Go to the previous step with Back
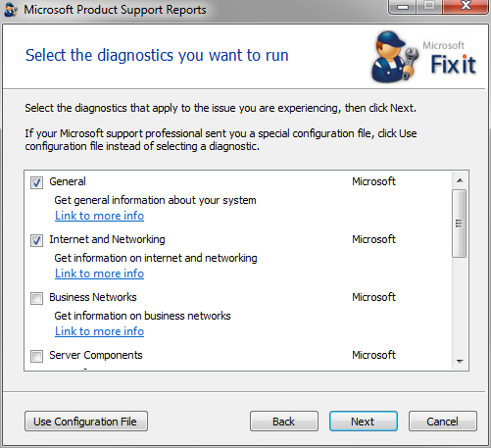This screenshot has height=448, width=491. [x=284, y=422]
